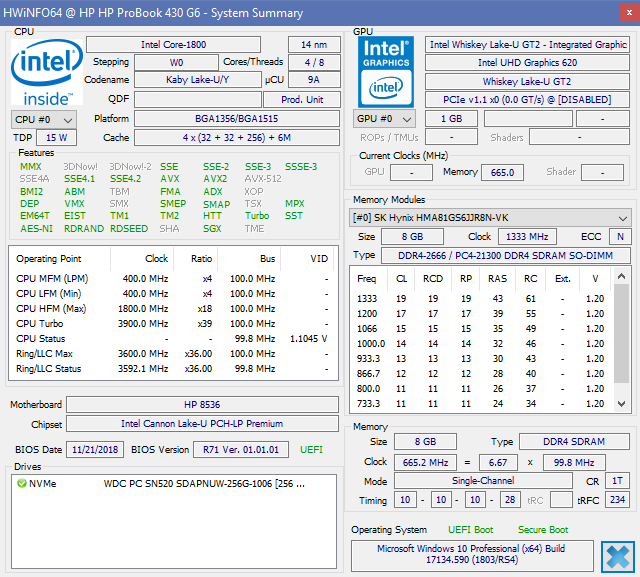Click the AES-NI feature flag

[36, 229]
